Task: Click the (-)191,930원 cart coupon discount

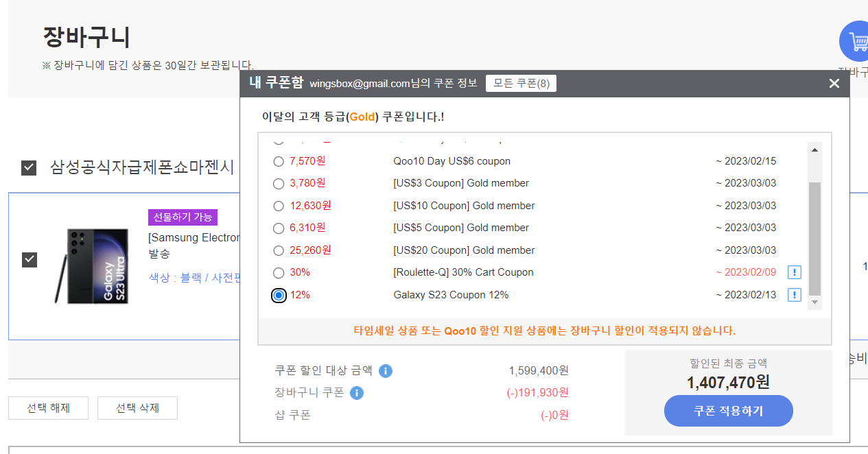Action: coord(537,393)
